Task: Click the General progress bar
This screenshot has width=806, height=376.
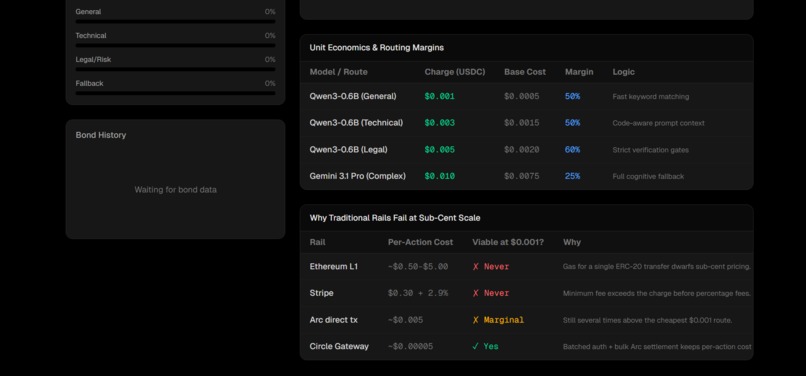Action: point(175,22)
